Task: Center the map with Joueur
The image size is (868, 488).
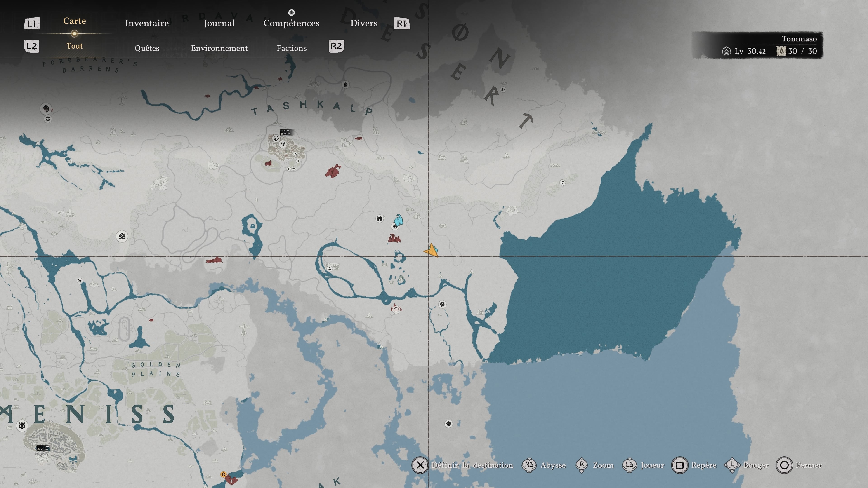Action: [652, 465]
